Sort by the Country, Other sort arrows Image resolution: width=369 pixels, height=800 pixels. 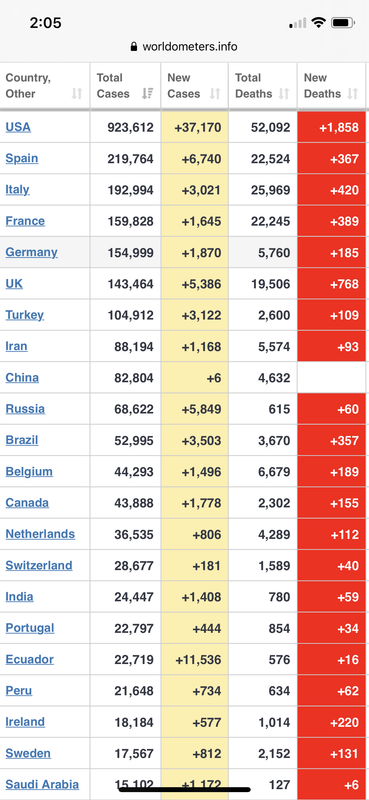[x=77, y=94]
